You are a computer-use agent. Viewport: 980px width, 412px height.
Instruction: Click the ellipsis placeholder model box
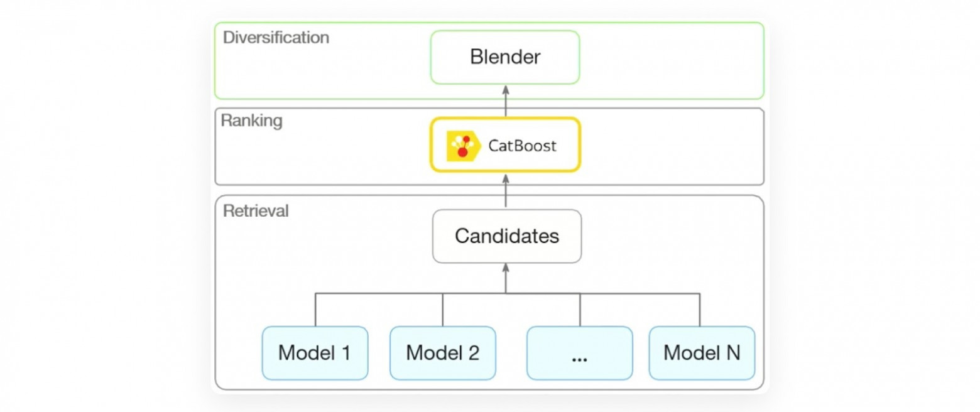pos(579,352)
